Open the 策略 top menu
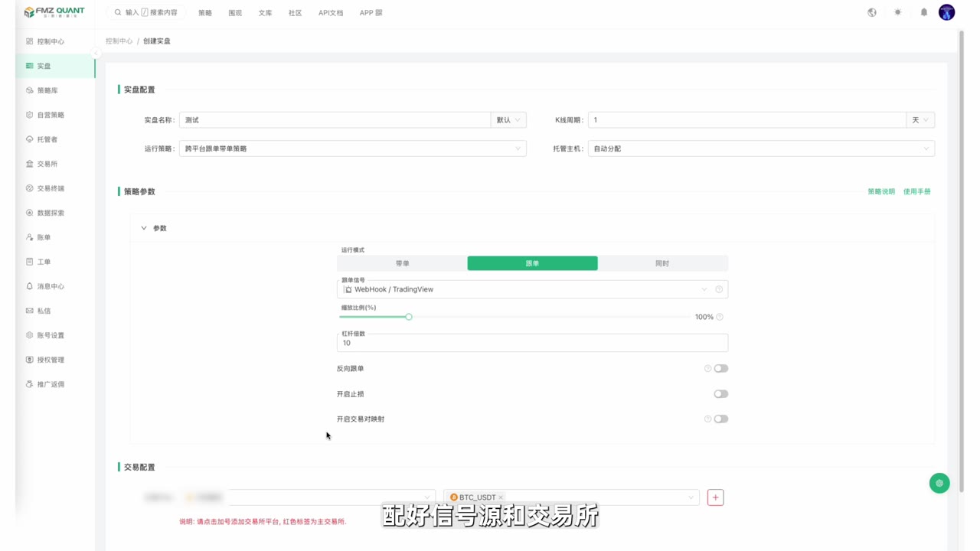This screenshot has width=980, height=551. pos(205,13)
